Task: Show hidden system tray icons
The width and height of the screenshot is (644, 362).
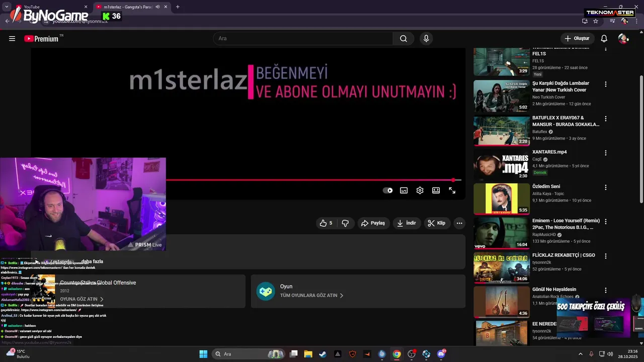Action: (x=580, y=354)
